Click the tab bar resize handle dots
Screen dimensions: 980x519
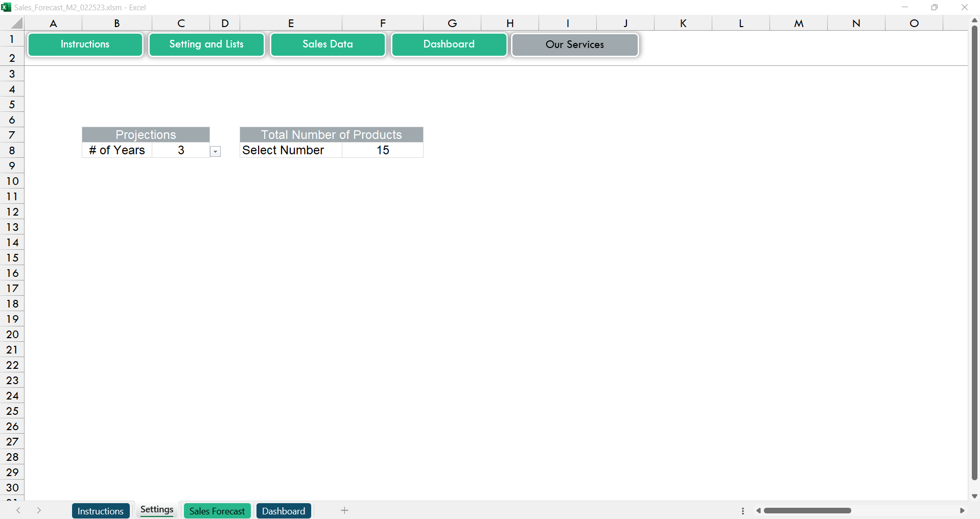[742, 511]
